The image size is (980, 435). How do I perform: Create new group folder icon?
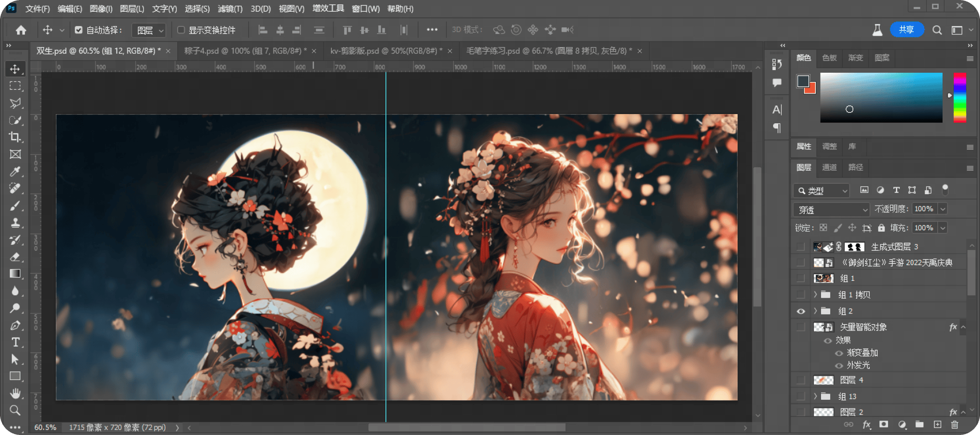(x=919, y=425)
